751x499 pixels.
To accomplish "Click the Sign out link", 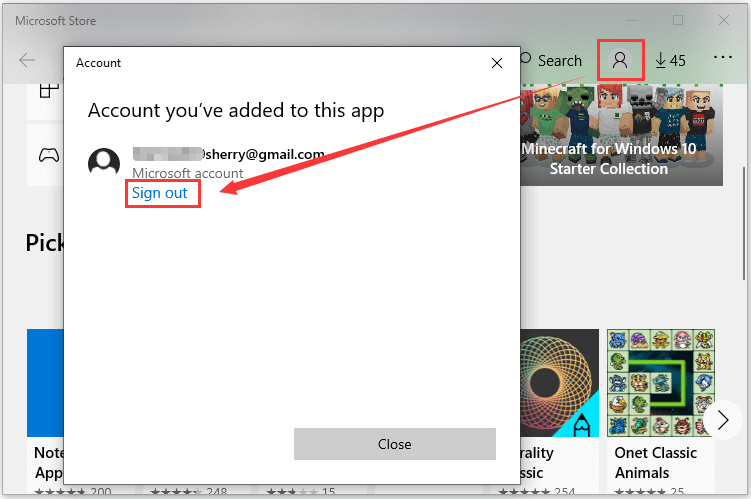I will click(x=159, y=193).
